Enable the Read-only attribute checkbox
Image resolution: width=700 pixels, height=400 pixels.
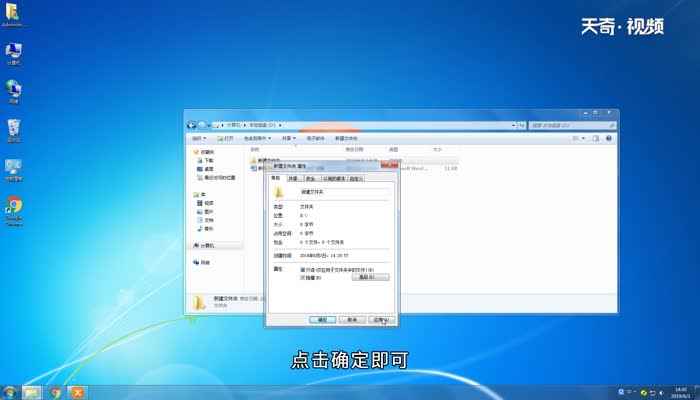[302, 270]
